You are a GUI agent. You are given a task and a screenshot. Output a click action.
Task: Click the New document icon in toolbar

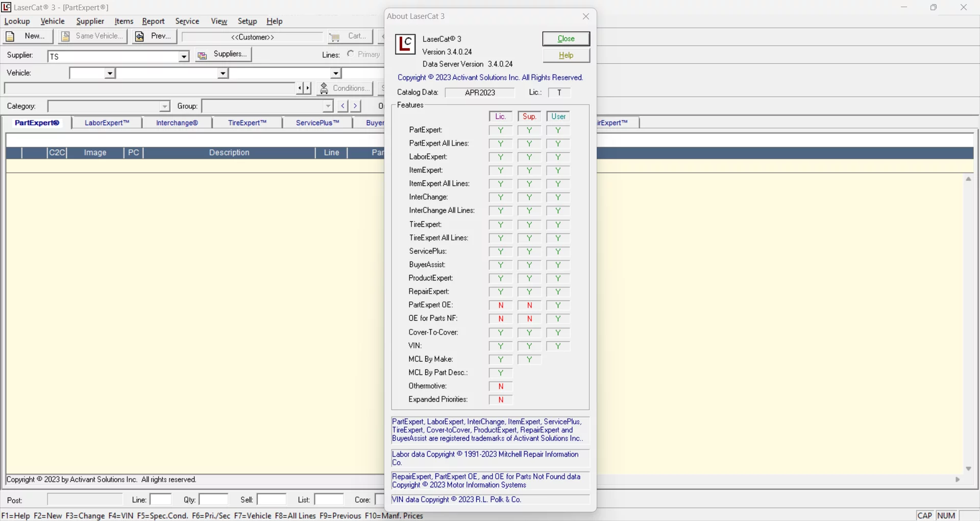(x=10, y=37)
